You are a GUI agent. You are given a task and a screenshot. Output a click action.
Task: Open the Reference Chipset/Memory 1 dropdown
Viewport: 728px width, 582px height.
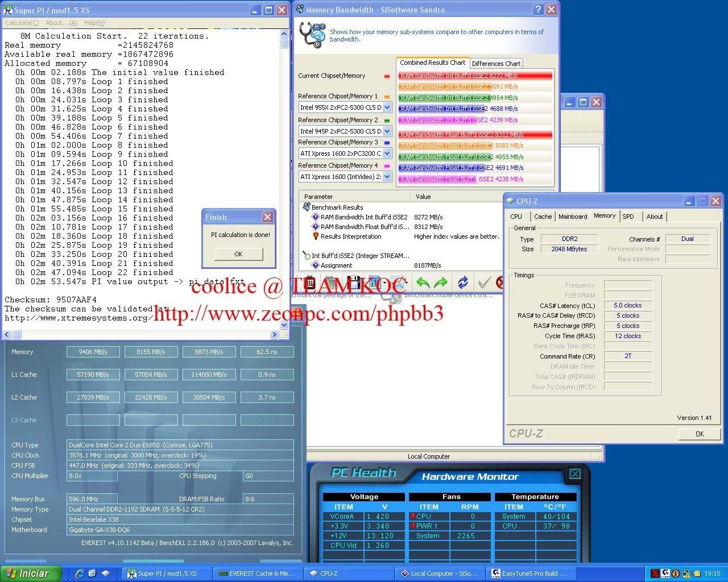[387, 107]
